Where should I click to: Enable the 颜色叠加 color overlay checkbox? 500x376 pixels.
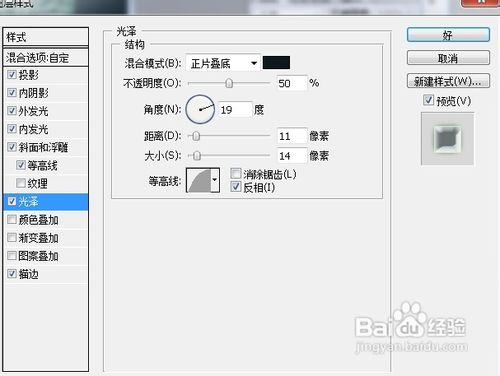12,219
